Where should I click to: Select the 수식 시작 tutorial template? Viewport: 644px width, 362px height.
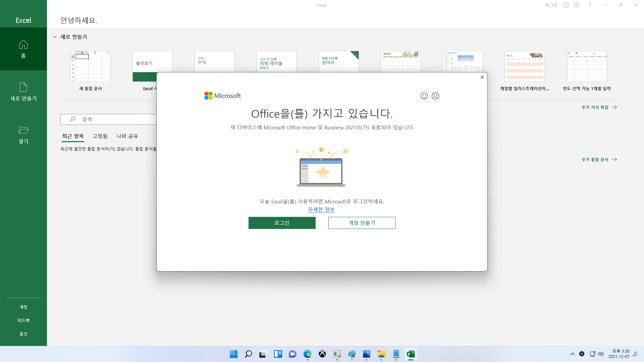[215, 61]
